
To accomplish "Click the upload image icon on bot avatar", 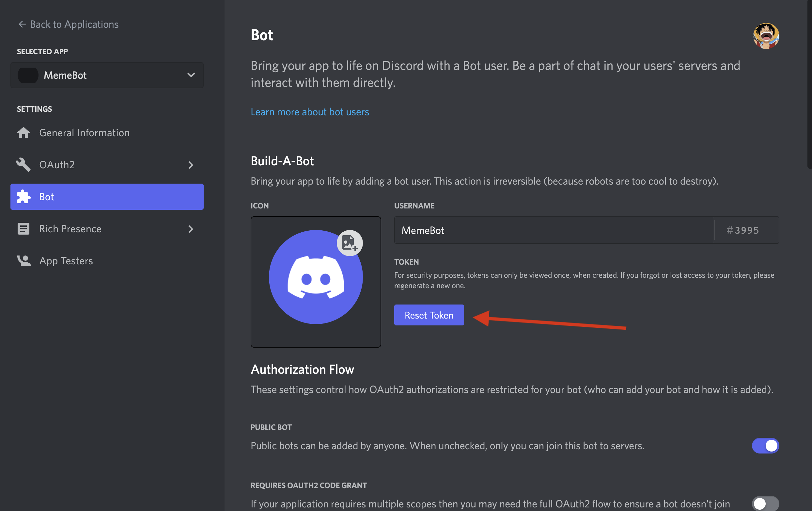I will click(x=349, y=243).
